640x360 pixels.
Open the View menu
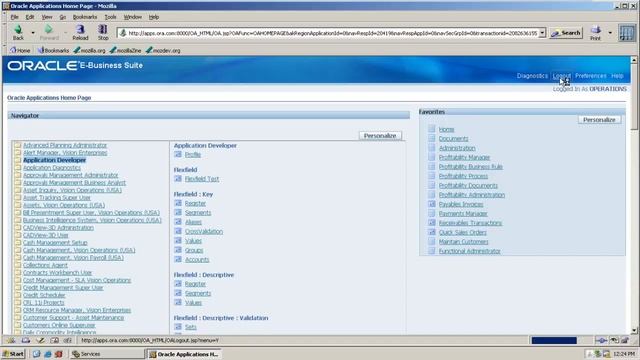47,17
